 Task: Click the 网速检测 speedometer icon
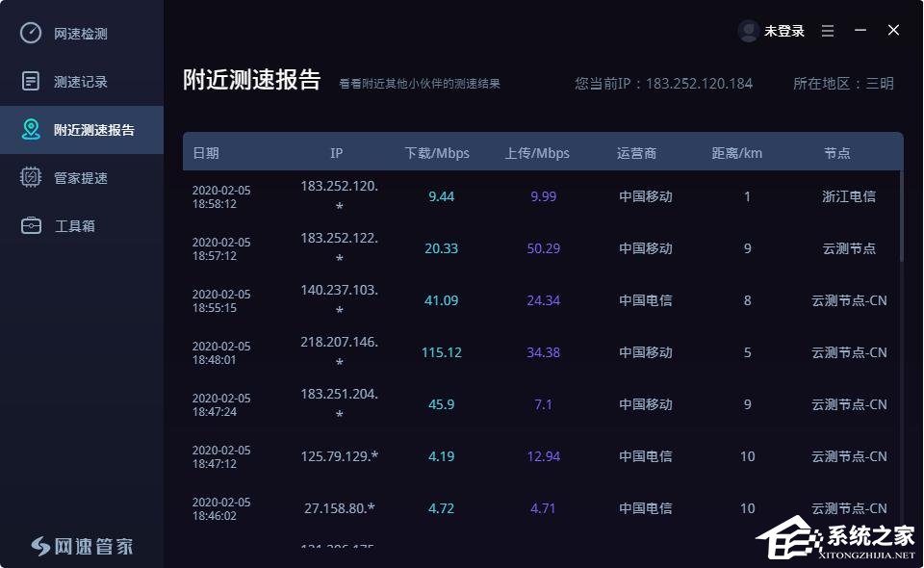[31, 34]
